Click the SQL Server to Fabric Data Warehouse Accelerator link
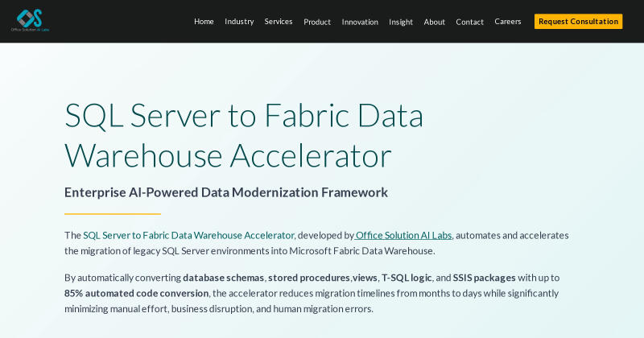 click(x=188, y=235)
